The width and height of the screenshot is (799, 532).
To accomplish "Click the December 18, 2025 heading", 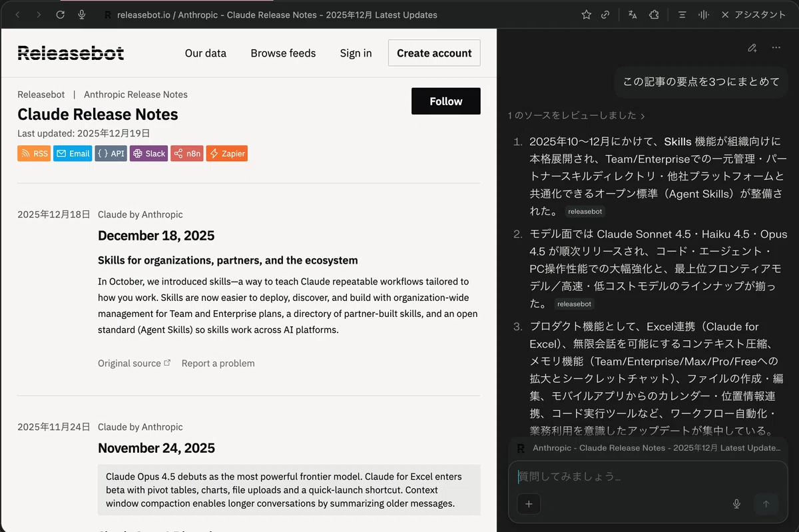I will [156, 236].
